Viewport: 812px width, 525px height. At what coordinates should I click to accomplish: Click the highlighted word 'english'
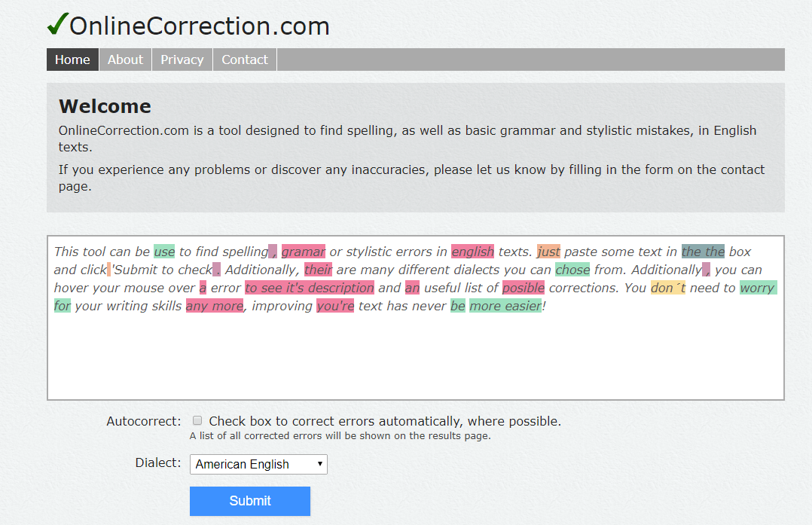click(x=472, y=251)
